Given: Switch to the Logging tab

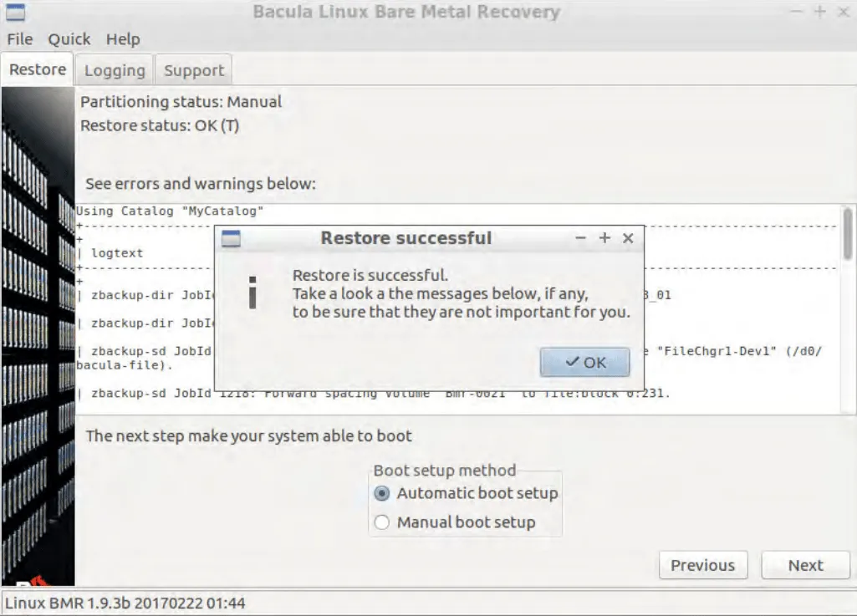Looking at the screenshot, I should click(115, 70).
